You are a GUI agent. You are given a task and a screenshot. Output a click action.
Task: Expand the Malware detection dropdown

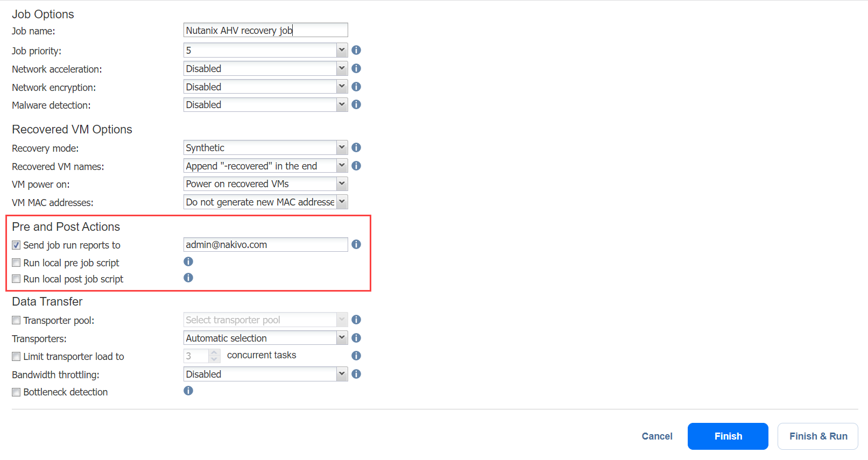[x=265, y=104]
